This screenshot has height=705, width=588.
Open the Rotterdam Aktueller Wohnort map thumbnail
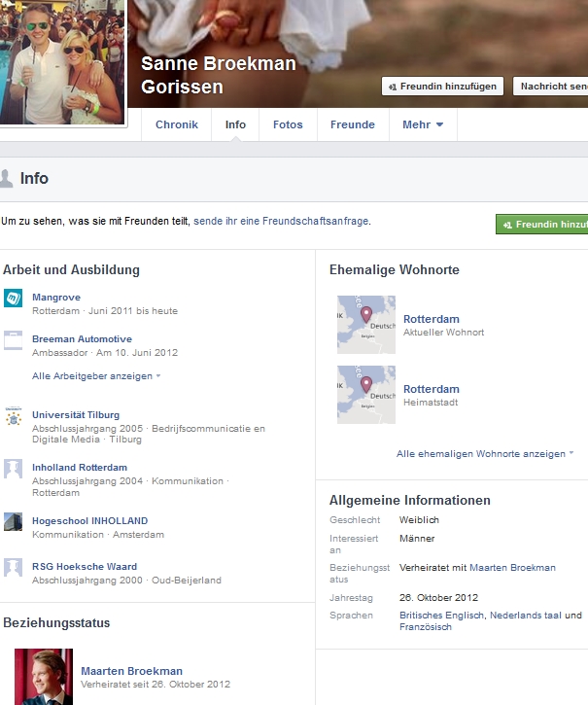(366, 325)
